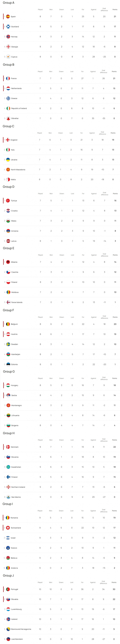120x644 pixels.
Task: Click the Spain flag icon in Group A
Action: (x=8, y=16)
